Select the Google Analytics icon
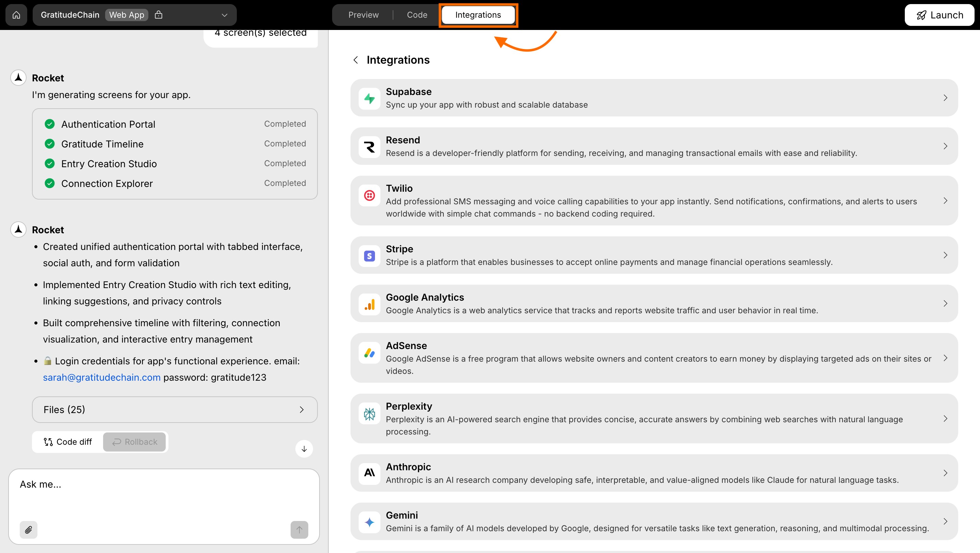The width and height of the screenshot is (980, 553). [x=369, y=304]
